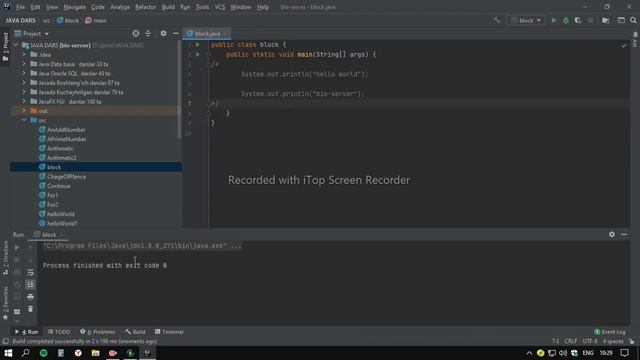Image resolution: width=640 pixels, height=360 pixels.
Task: Open File Explorer from taskbar
Action: (x=96, y=353)
